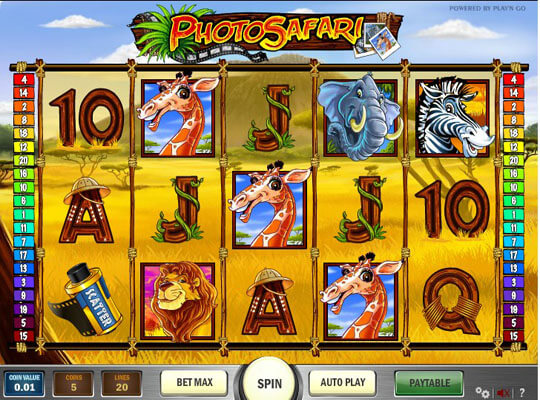This screenshot has width=540, height=400.
Task: Toggle the muted sound speaker icon
Action: [x=503, y=392]
